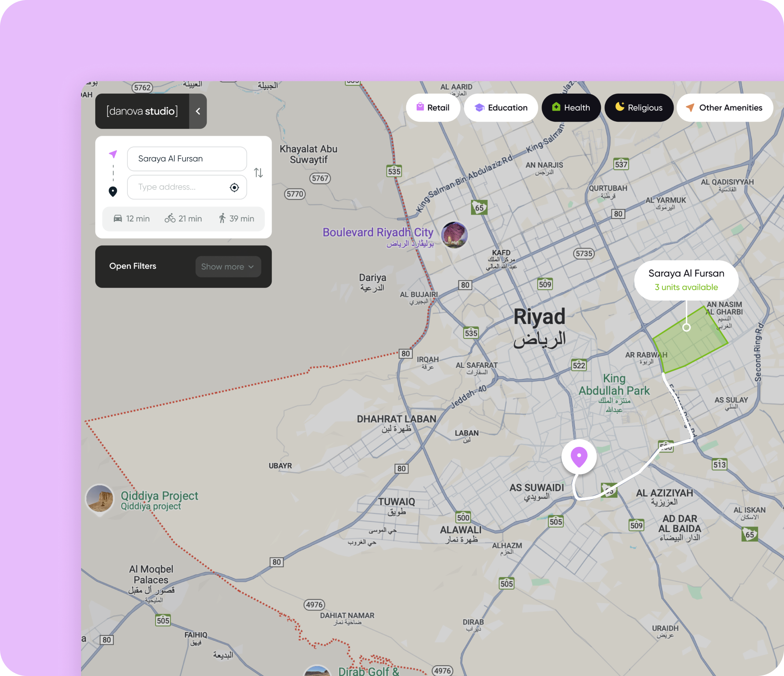The width and height of the screenshot is (784, 676).
Task: Click the Type address input field
Action: 178,187
